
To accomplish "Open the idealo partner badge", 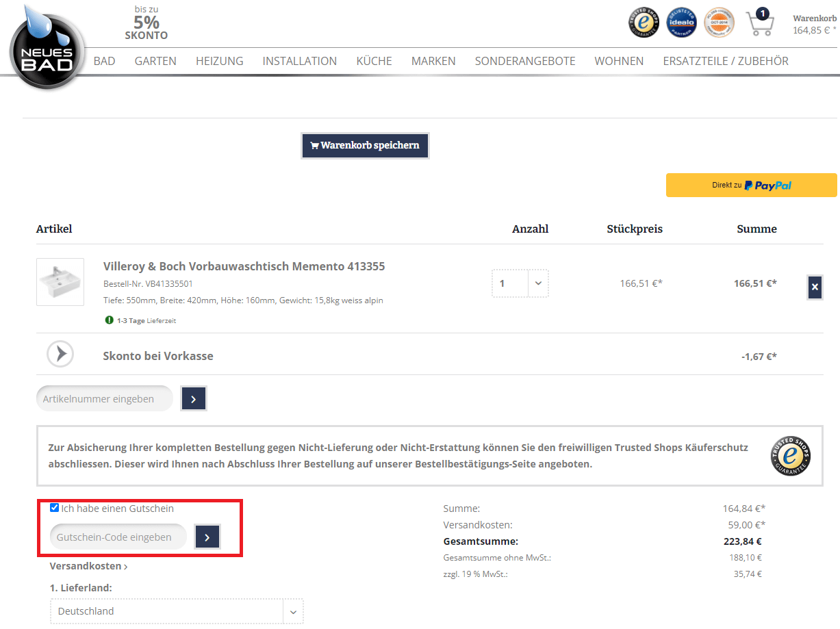I will coord(681,23).
